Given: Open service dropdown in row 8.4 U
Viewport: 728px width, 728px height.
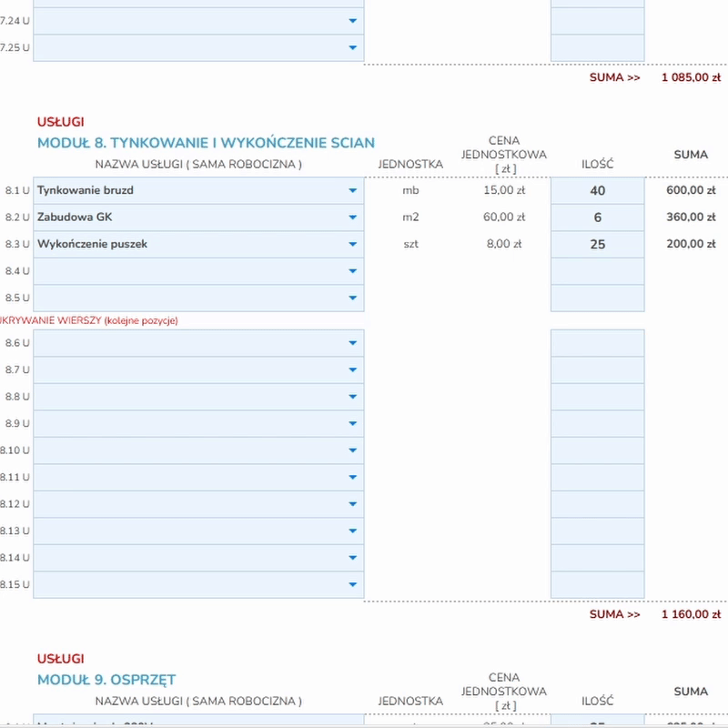Looking at the screenshot, I should [x=353, y=271].
